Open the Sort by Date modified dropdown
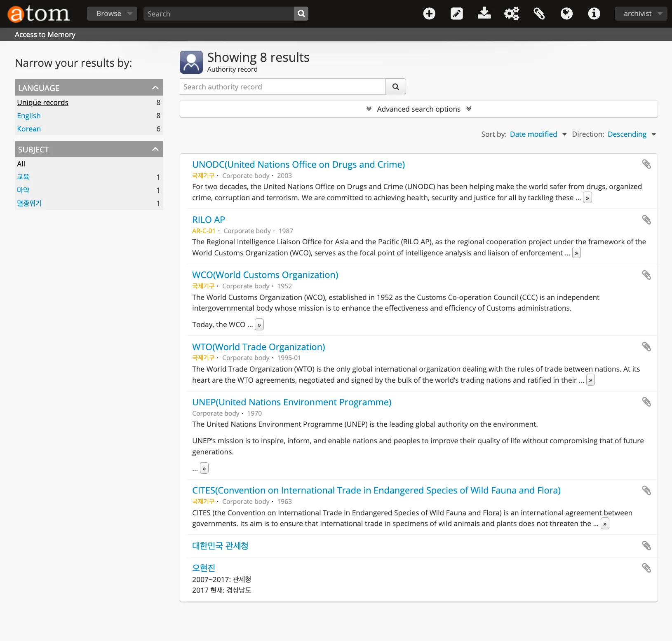Screen dimensions: 672x641 [538, 134]
